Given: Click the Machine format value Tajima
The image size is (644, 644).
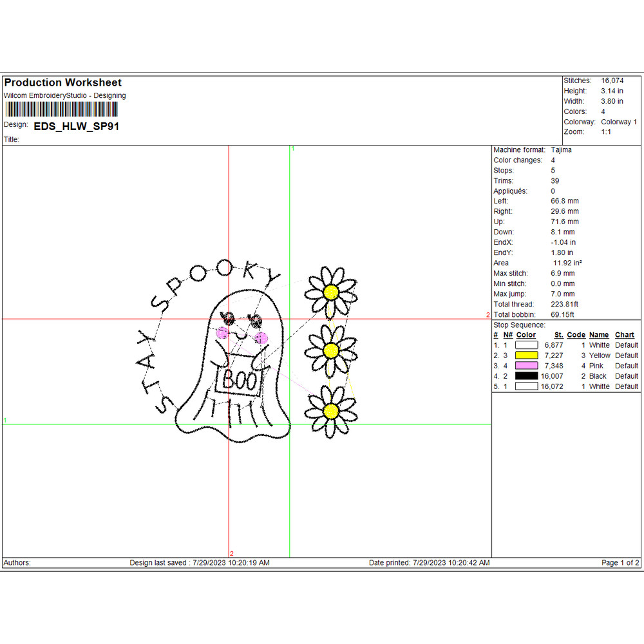Looking at the screenshot, I should point(561,149).
